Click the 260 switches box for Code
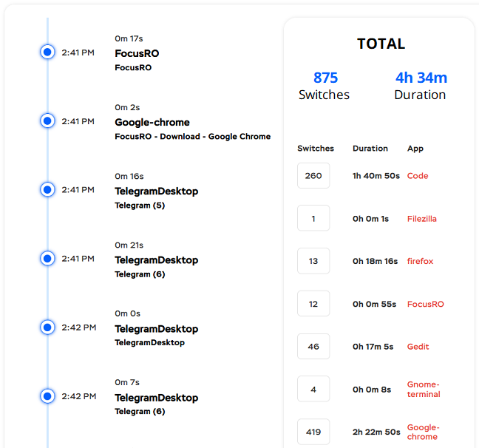The height and width of the screenshot is (448, 479). pos(313,176)
